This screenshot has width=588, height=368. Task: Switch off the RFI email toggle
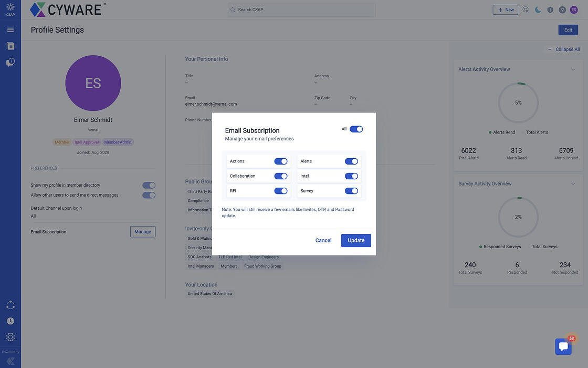[281, 191]
